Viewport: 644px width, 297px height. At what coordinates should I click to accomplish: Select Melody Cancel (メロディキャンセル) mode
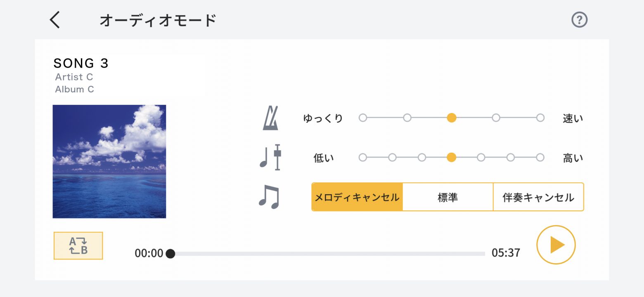[x=357, y=197]
